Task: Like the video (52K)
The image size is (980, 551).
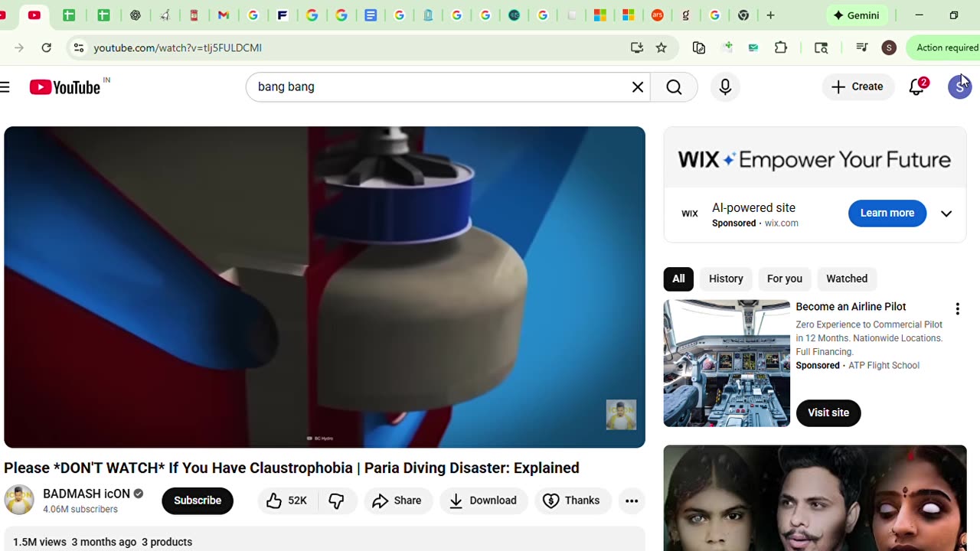Action: coord(286,500)
